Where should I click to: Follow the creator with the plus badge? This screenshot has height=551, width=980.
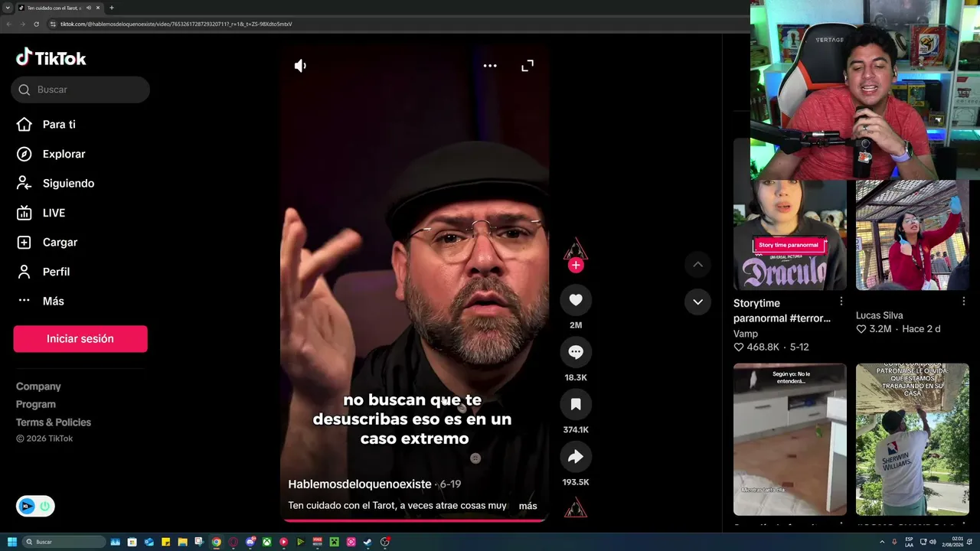click(576, 266)
